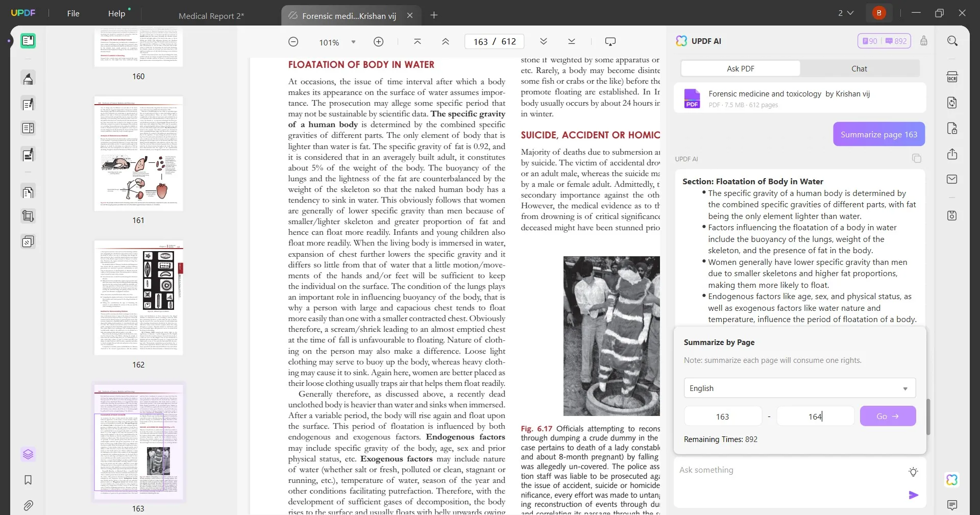Viewport: 980px width, 515px height.
Task: Switch to the Ask PDF tab
Action: point(741,68)
